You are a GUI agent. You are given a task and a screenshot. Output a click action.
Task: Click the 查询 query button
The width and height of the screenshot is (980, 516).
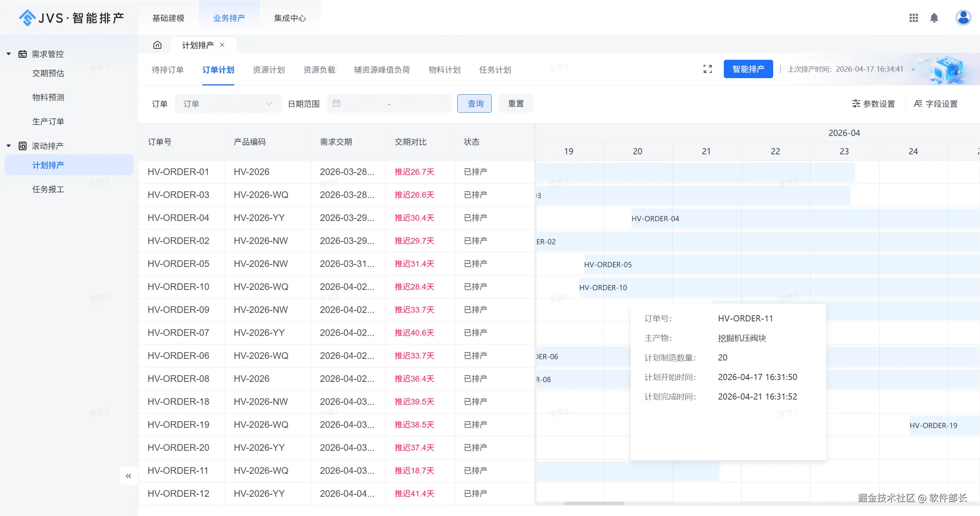pos(474,104)
